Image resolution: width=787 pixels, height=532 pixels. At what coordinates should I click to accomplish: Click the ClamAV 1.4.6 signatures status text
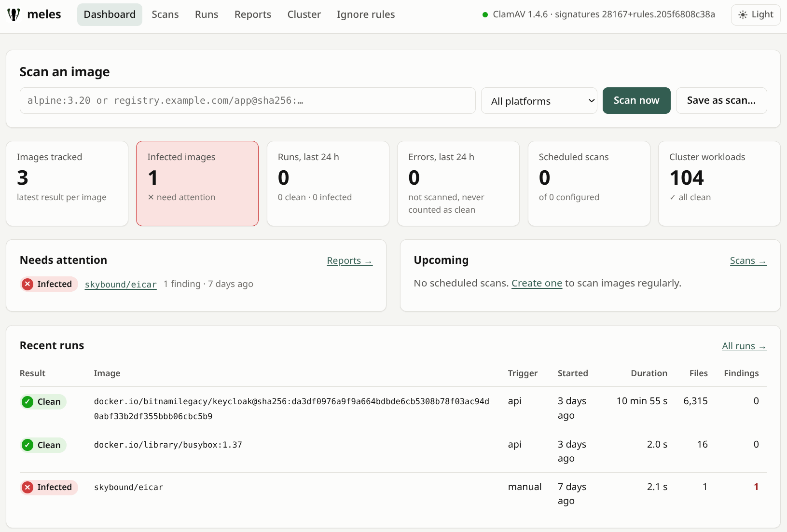tap(604, 14)
